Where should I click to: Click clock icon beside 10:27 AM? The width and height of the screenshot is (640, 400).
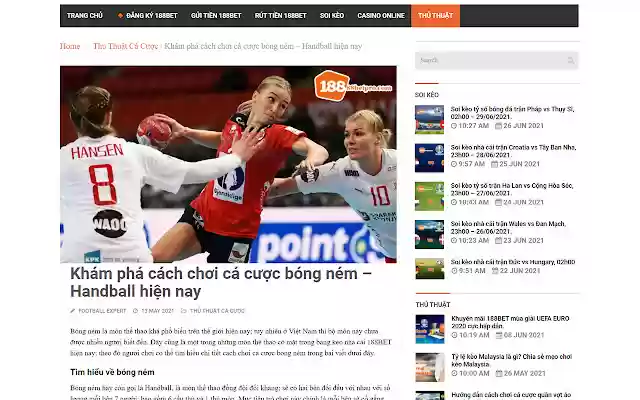pyautogui.click(x=453, y=126)
